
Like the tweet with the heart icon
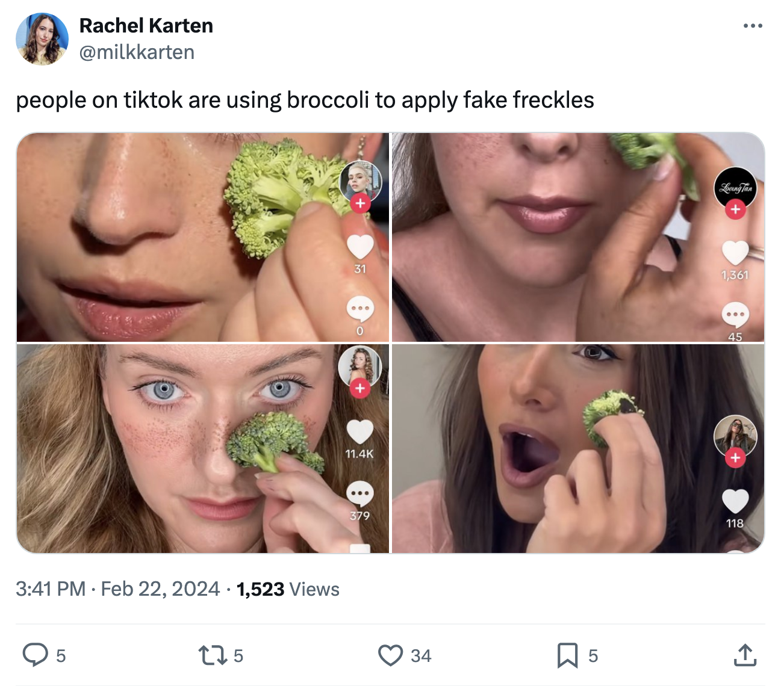pos(390,655)
